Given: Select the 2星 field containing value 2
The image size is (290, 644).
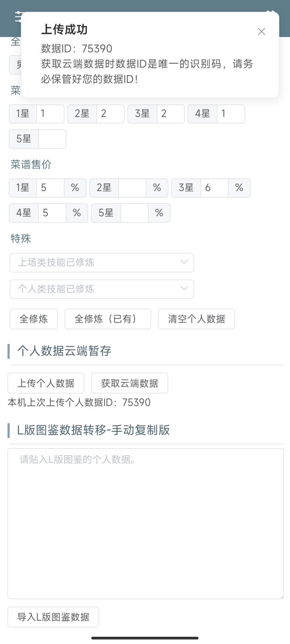Looking at the screenshot, I should coord(110,114).
